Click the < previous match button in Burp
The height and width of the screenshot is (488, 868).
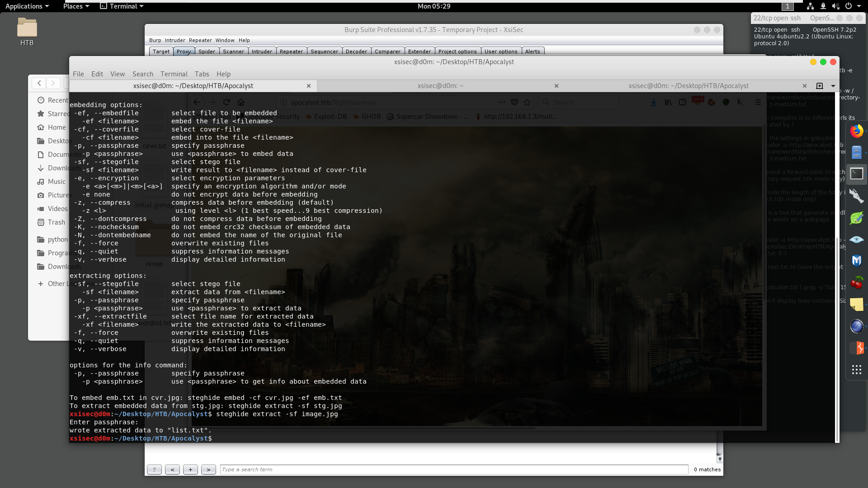[172, 469]
